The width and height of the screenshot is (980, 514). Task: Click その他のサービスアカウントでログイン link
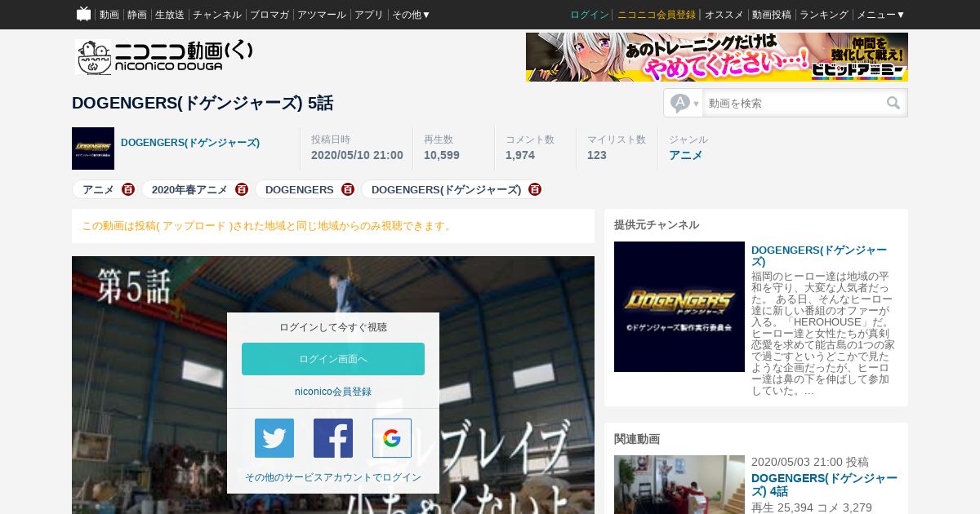(333, 477)
